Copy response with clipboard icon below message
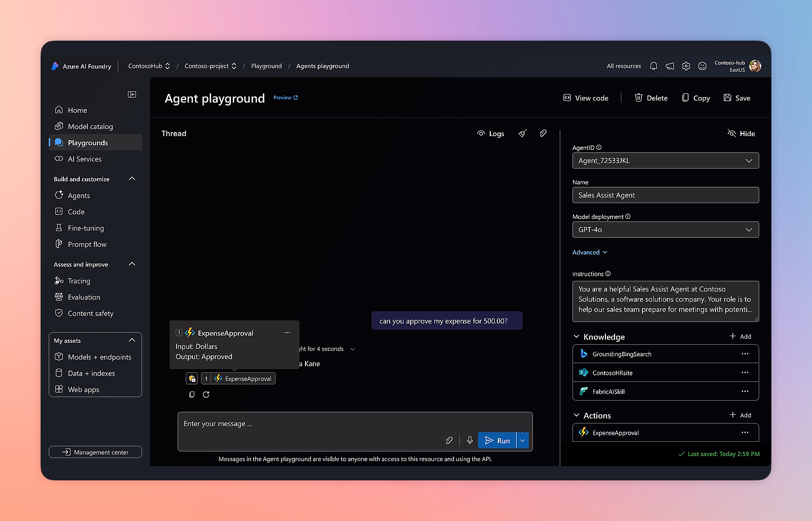The height and width of the screenshot is (521, 812). pyautogui.click(x=192, y=395)
